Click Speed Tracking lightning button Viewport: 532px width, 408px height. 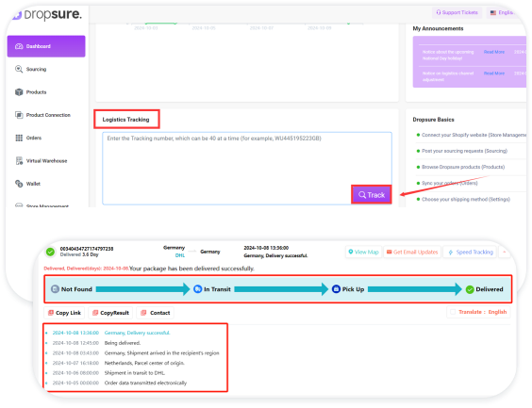pyautogui.click(x=471, y=252)
